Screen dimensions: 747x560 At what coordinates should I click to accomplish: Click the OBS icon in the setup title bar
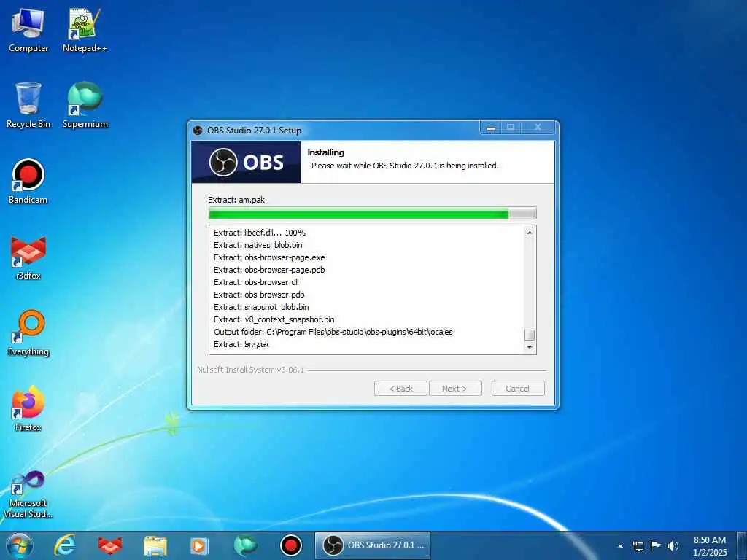(198, 131)
